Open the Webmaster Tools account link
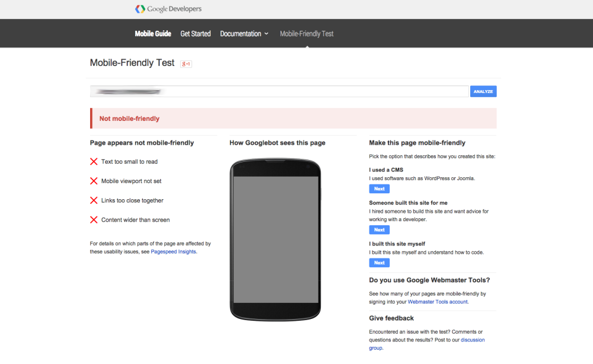 pyautogui.click(x=438, y=302)
